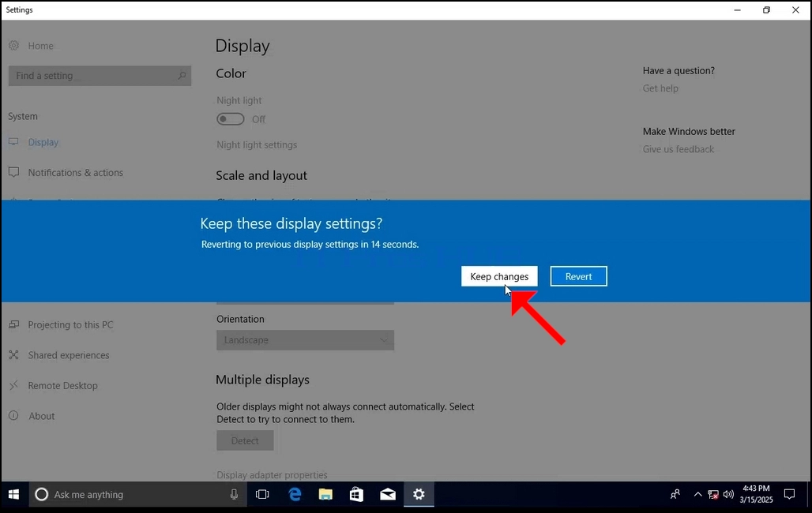
Task: Click the Keep changes button
Action: click(x=499, y=276)
